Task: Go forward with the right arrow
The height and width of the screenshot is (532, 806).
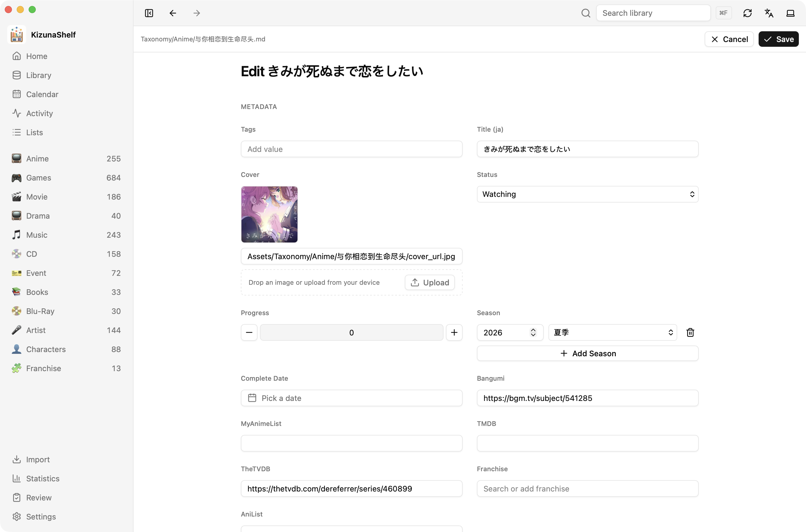Action: pos(196,13)
